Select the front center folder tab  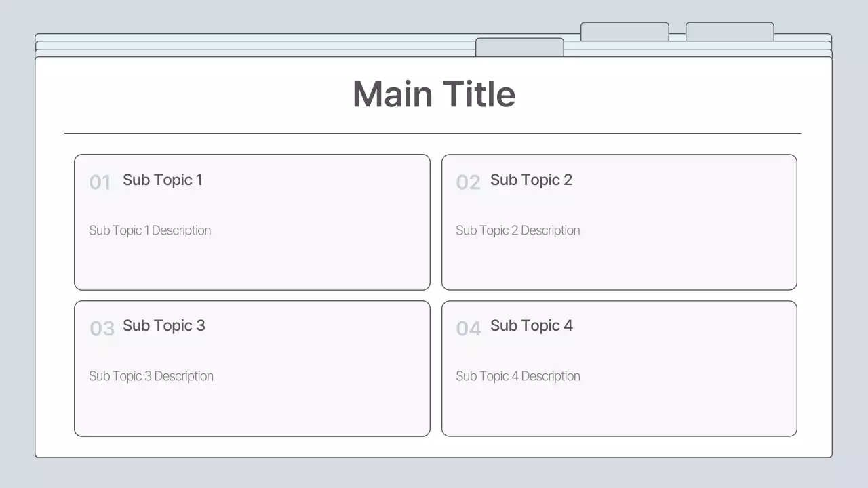tap(519, 47)
